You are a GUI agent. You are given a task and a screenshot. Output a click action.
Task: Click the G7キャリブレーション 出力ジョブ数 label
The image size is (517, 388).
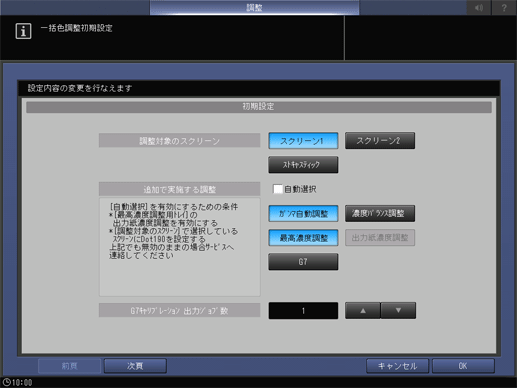[179, 310]
